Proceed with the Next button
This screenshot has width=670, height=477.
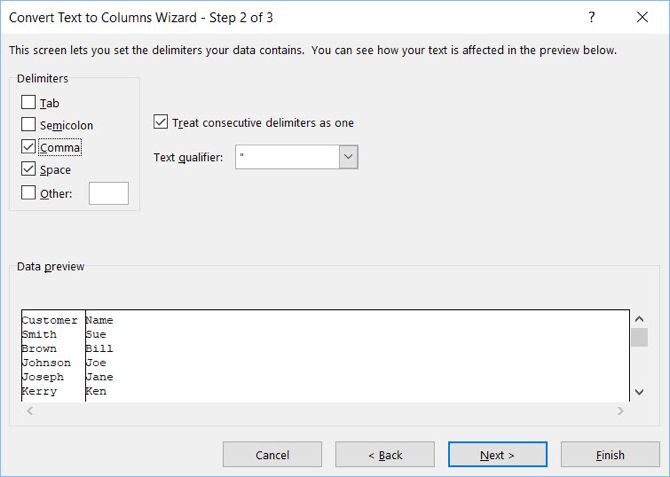coord(497,455)
